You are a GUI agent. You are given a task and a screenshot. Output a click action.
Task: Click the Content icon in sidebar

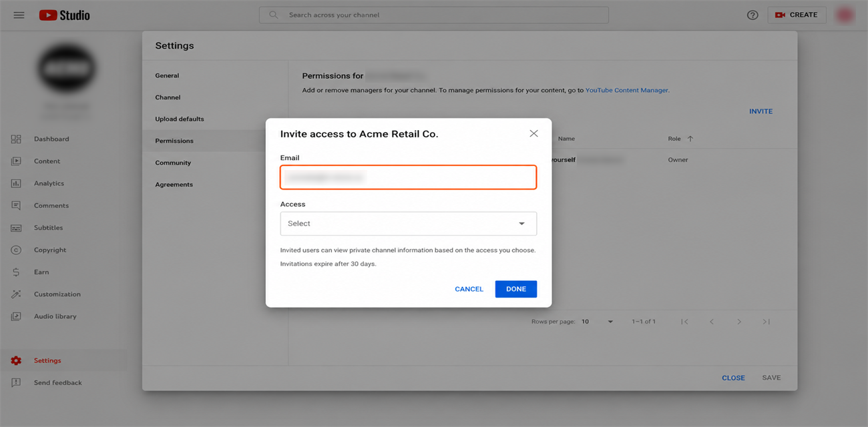coord(16,161)
